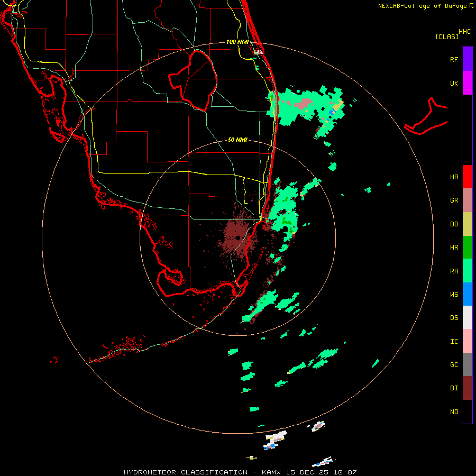Select the GR graupel color swatch
The width and height of the screenshot is (476, 476).
[467, 200]
